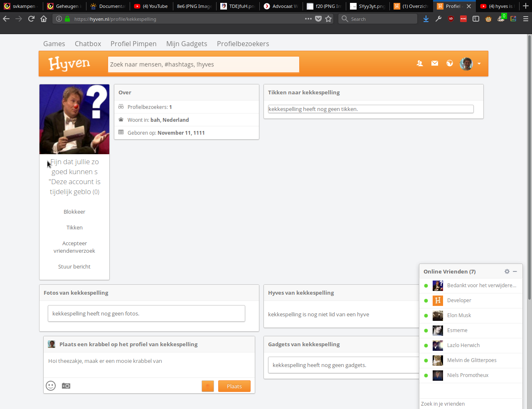Click the Plaats button

click(234, 386)
